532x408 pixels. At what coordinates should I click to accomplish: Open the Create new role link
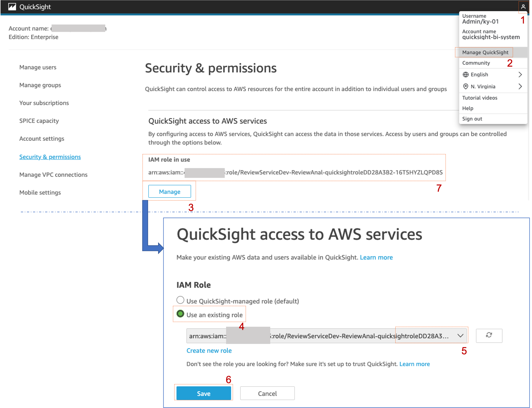(x=209, y=350)
